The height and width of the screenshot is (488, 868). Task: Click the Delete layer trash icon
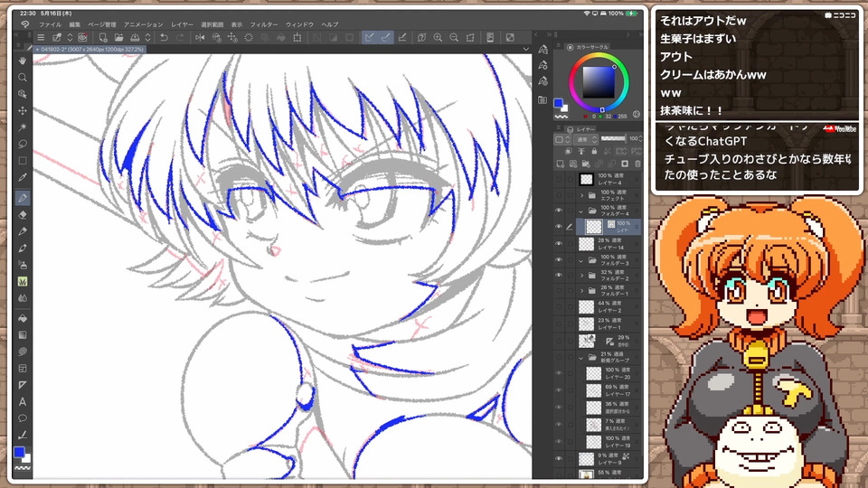tap(637, 164)
